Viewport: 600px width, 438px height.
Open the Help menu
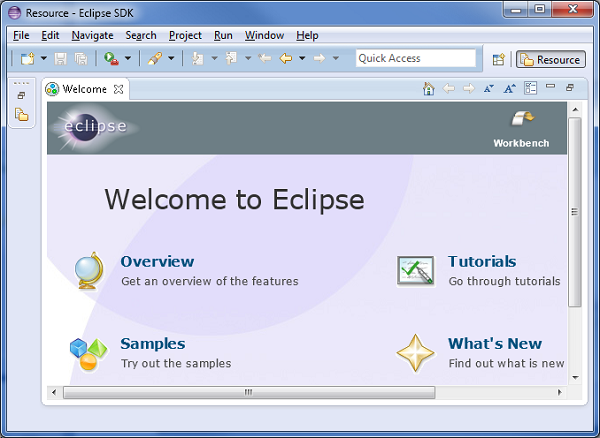tap(307, 36)
